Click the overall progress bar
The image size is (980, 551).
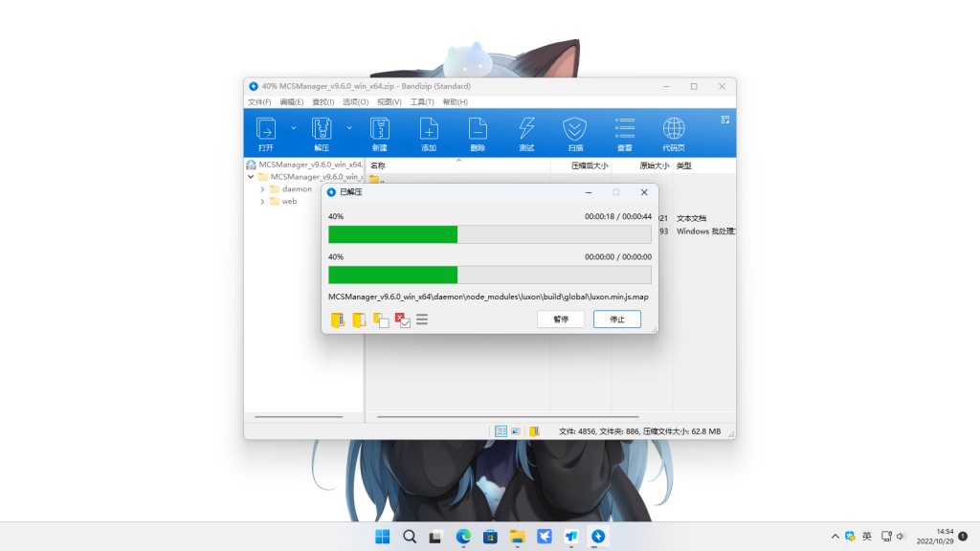pyautogui.click(x=489, y=234)
